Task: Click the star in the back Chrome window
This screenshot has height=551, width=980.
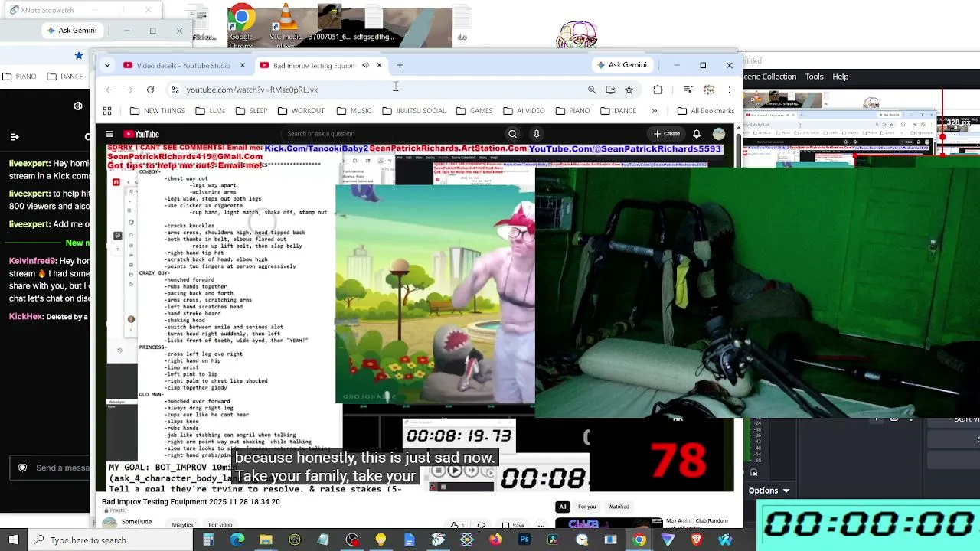Action: (x=78, y=55)
